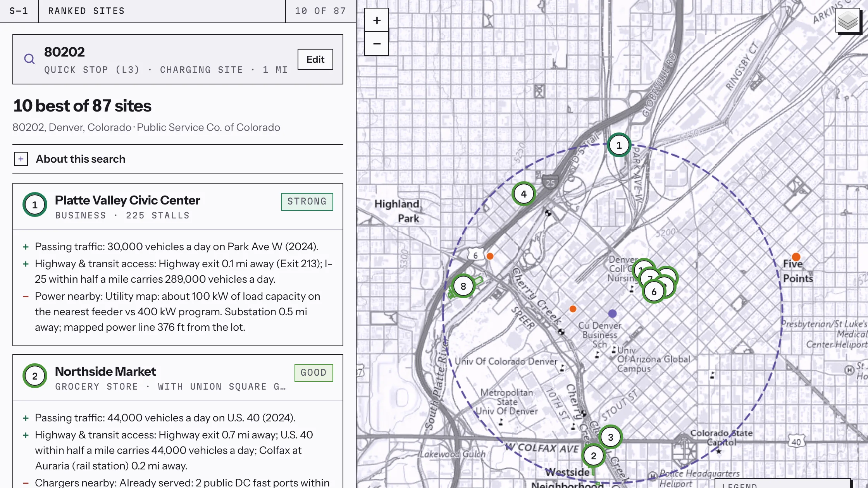
Task: Click rank 1 circle on Platte Valley card
Action: (35, 204)
